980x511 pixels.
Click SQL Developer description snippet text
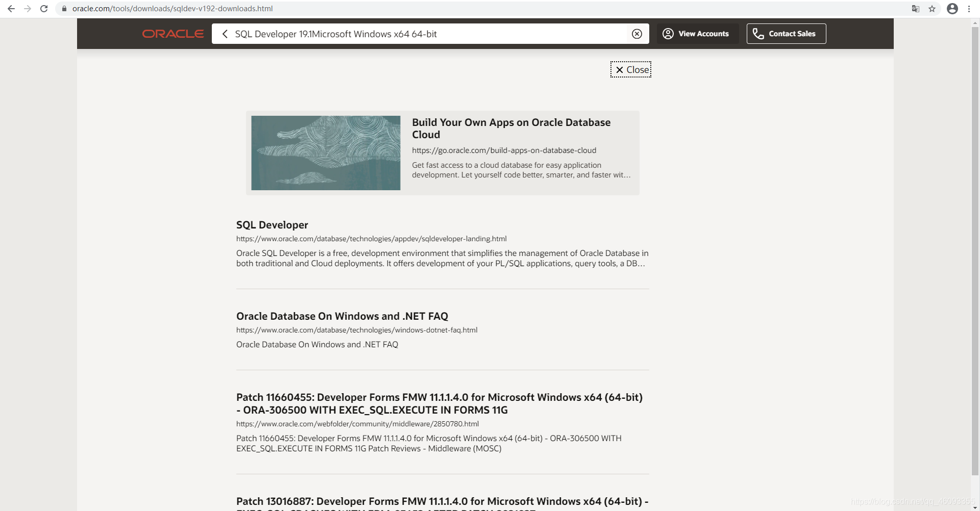442,258
